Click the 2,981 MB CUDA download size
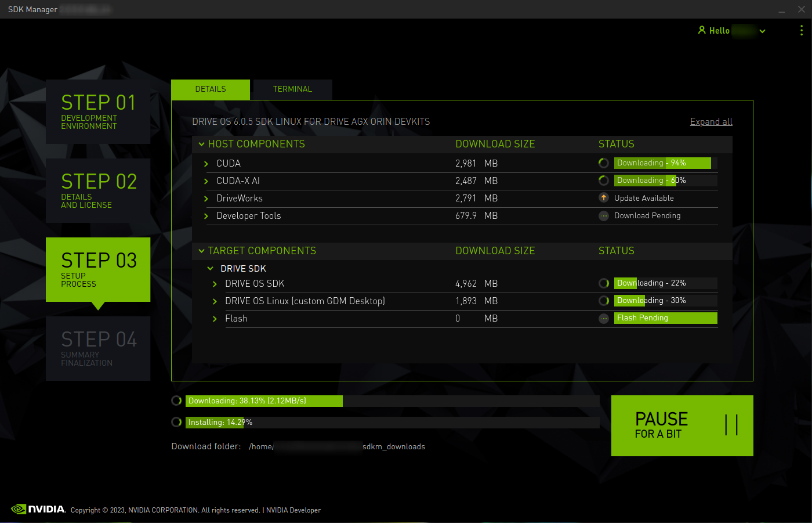 click(x=477, y=164)
